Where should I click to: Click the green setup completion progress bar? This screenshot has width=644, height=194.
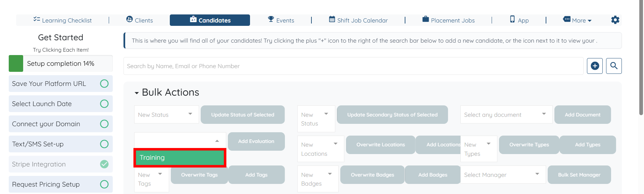click(x=16, y=63)
